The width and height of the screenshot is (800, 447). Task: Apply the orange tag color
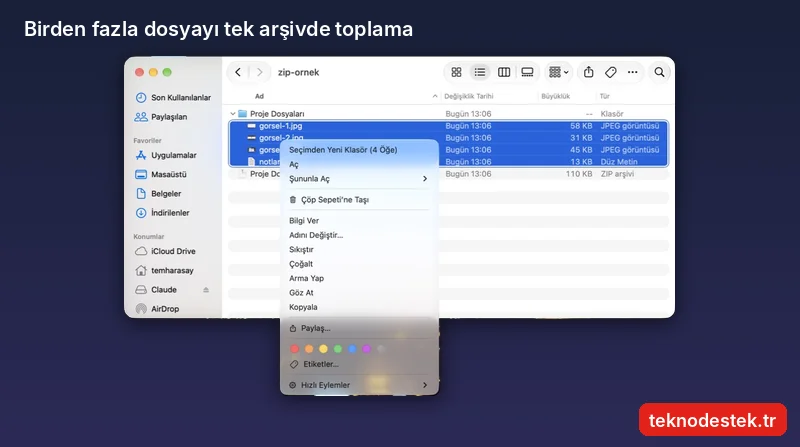(x=309, y=349)
